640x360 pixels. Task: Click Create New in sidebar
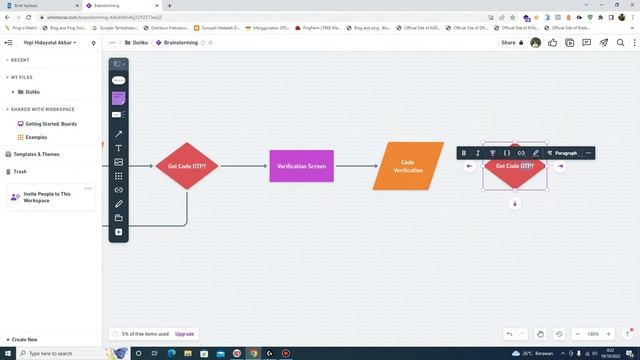(x=22, y=340)
